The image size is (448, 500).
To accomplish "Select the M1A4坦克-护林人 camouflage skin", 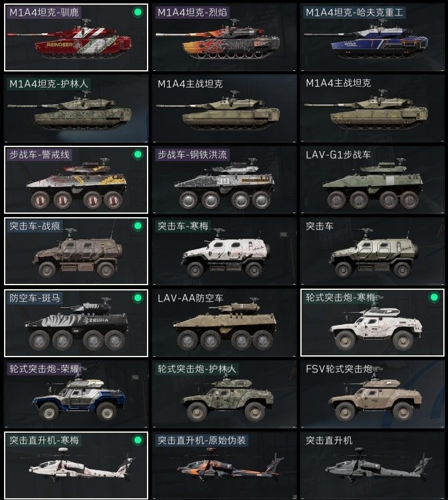I will pyautogui.click(x=76, y=108).
